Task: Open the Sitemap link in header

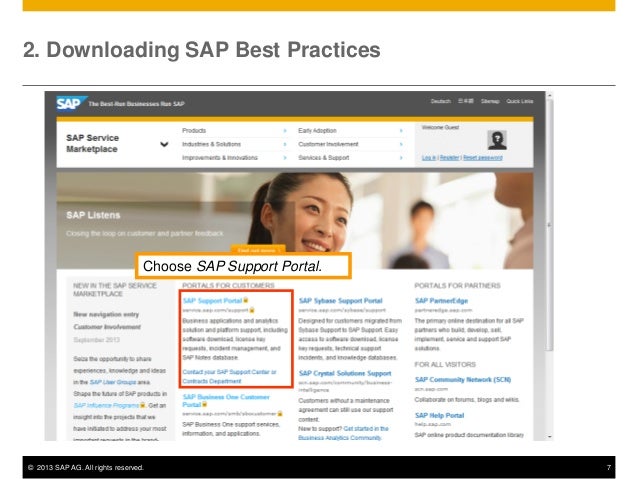Action: [x=490, y=101]
